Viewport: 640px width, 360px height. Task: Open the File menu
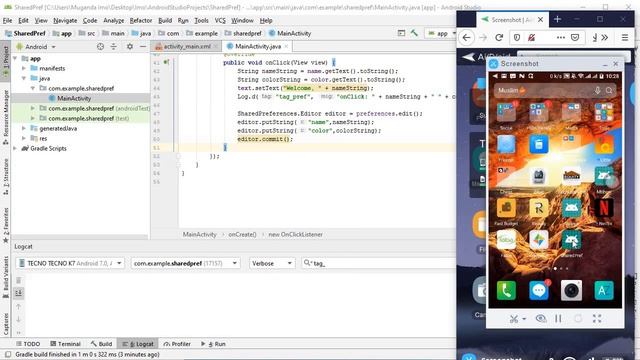point(7,20)
